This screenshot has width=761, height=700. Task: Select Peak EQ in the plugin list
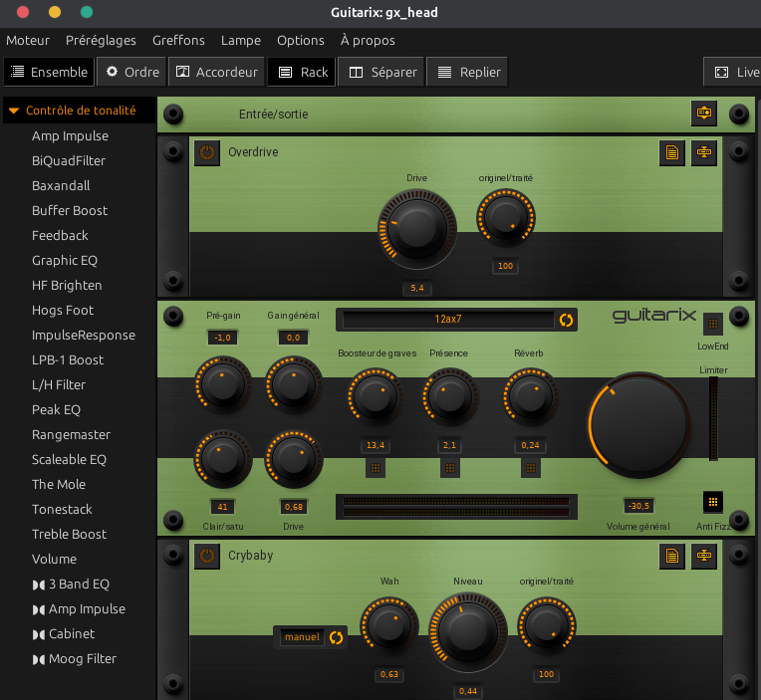pos(56,409)
